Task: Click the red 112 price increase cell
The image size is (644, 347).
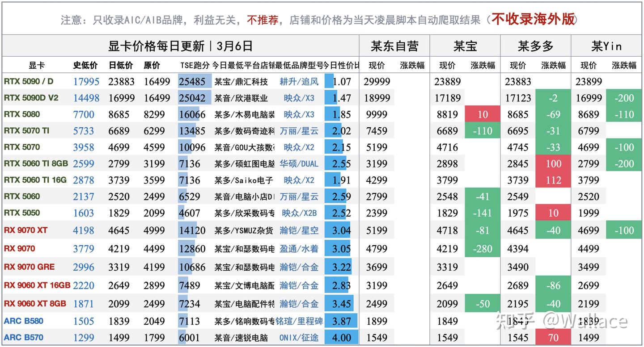Action: [x=553, y=180]
